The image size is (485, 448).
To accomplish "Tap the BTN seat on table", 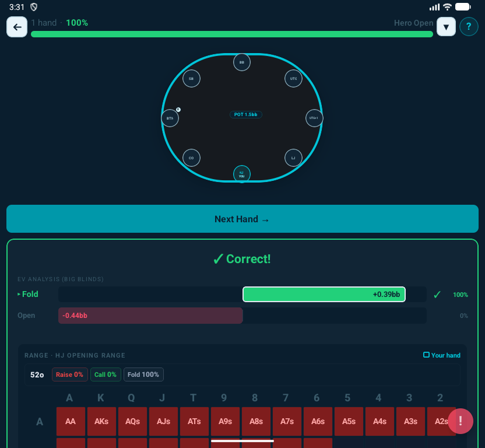I will 170,118.
